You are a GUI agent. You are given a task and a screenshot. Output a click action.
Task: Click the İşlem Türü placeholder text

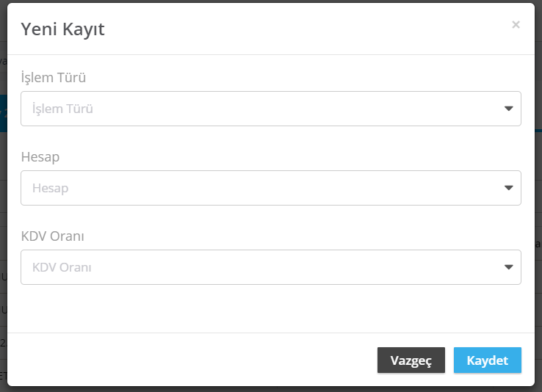point(62,109)
